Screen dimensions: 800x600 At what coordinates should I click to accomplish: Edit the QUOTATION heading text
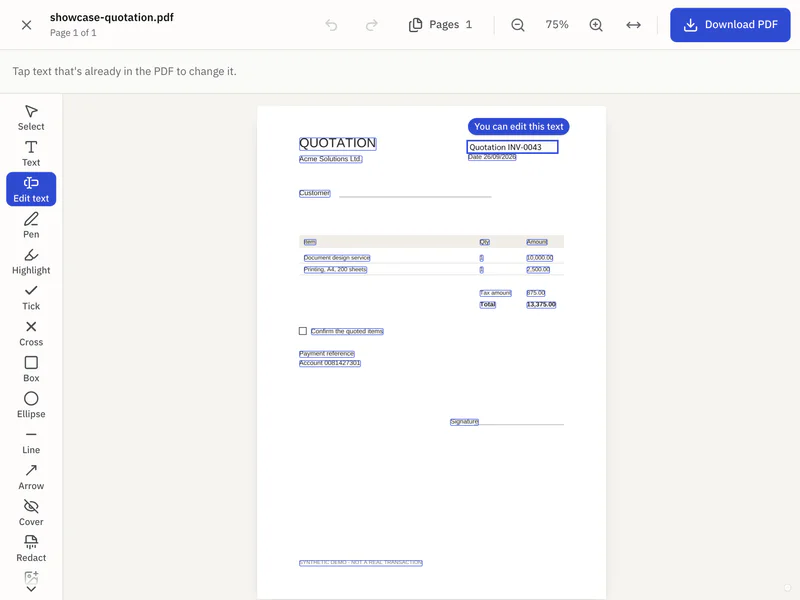pos(338,143)
